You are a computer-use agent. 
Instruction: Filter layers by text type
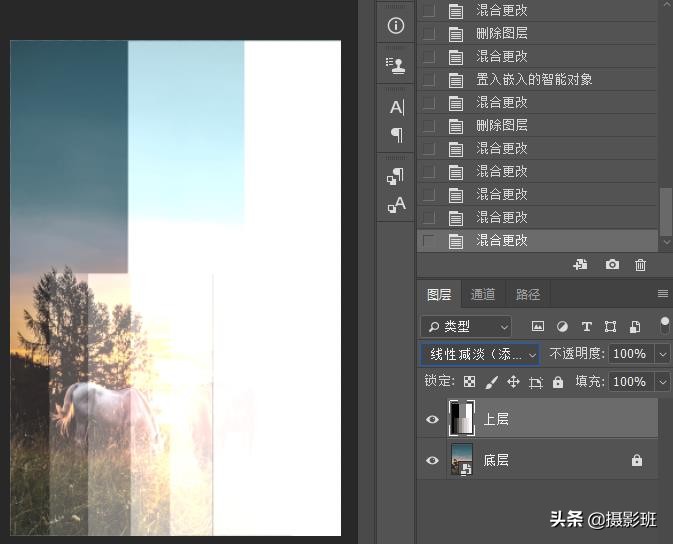tap(586, 327)
